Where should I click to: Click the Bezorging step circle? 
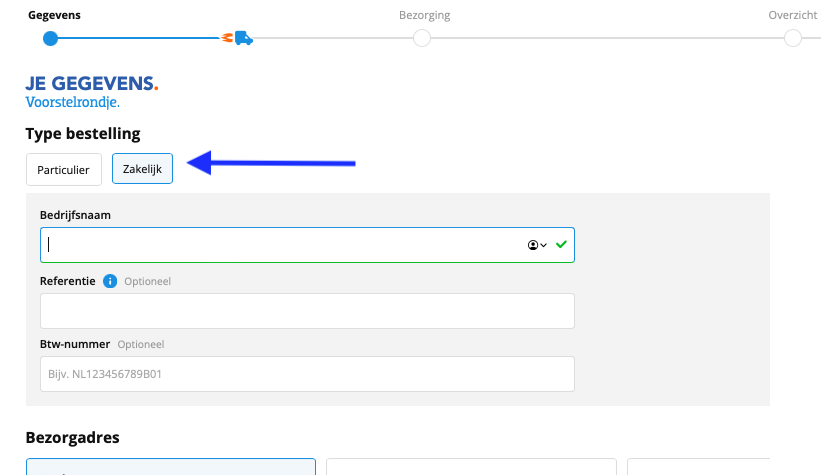(422, 38)
